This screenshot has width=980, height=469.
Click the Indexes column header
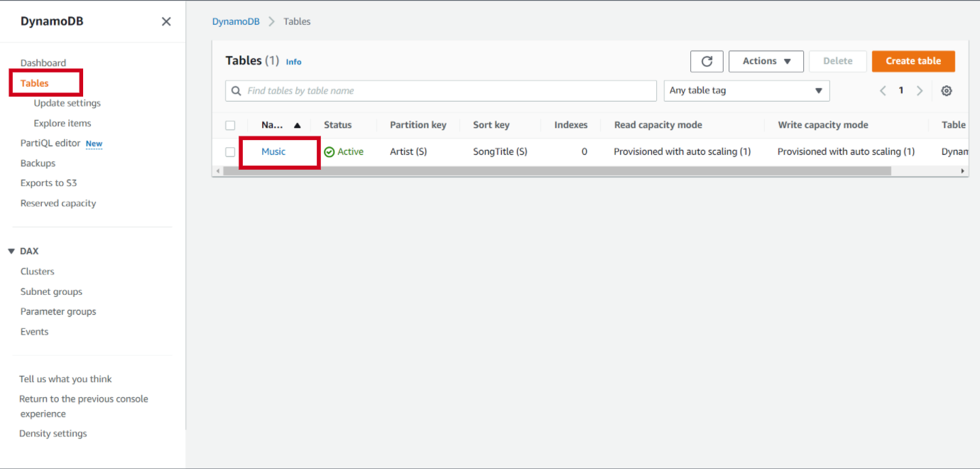(x=571, y=125)
